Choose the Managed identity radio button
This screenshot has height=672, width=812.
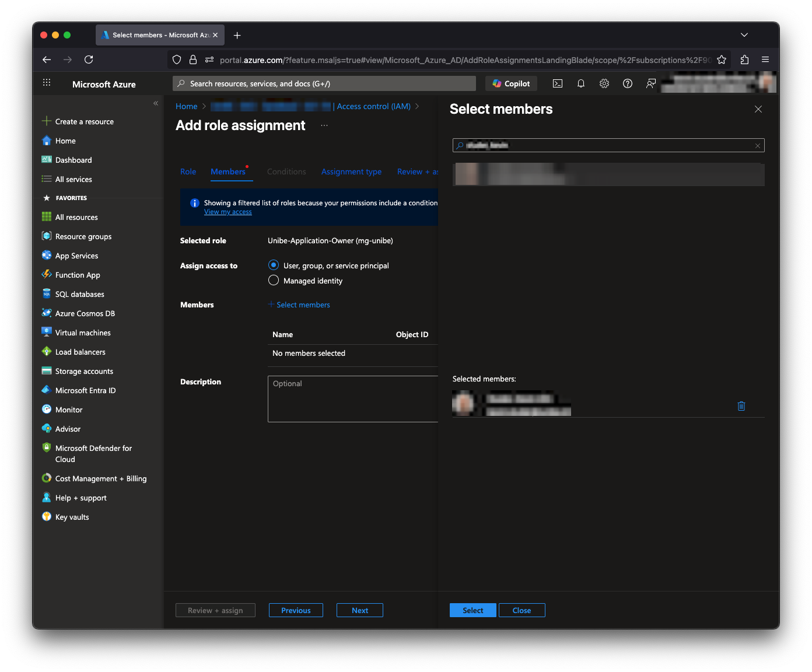(x=274, y=281)
